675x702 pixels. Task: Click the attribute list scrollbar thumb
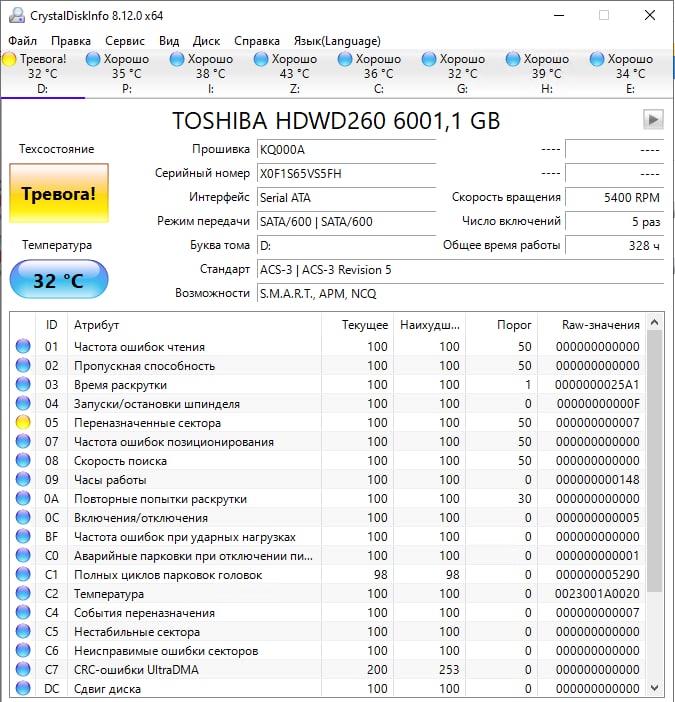[x=654, y=461]
